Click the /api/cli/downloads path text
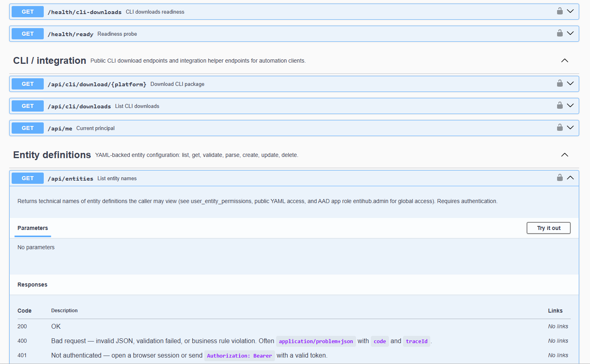This screenshot has height=364, width=590. (x=79, y=106)
